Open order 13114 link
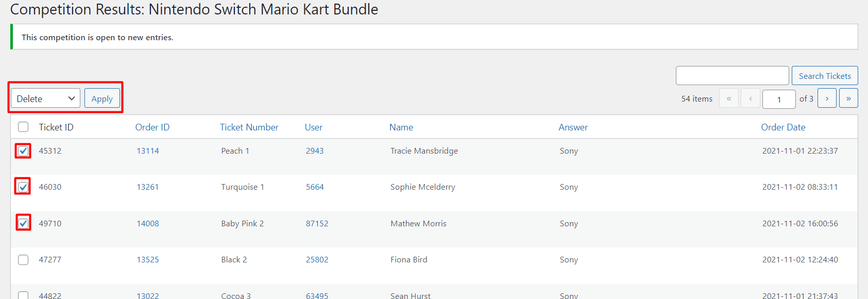868x299 pixels. [x=148, y=151]
